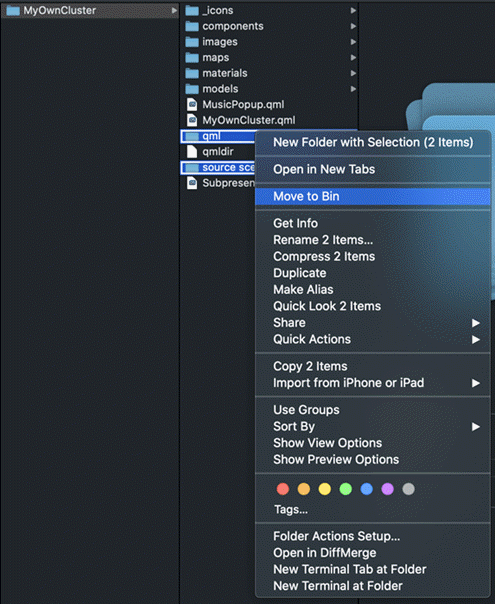Screen dimensions: 495x604
Task: Apply the gray tag color
Action: (408, 489)
